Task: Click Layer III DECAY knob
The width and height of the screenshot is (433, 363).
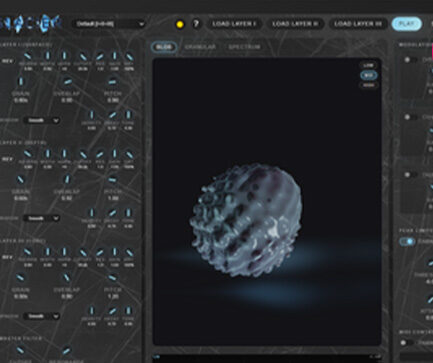Action: [112, 311]
